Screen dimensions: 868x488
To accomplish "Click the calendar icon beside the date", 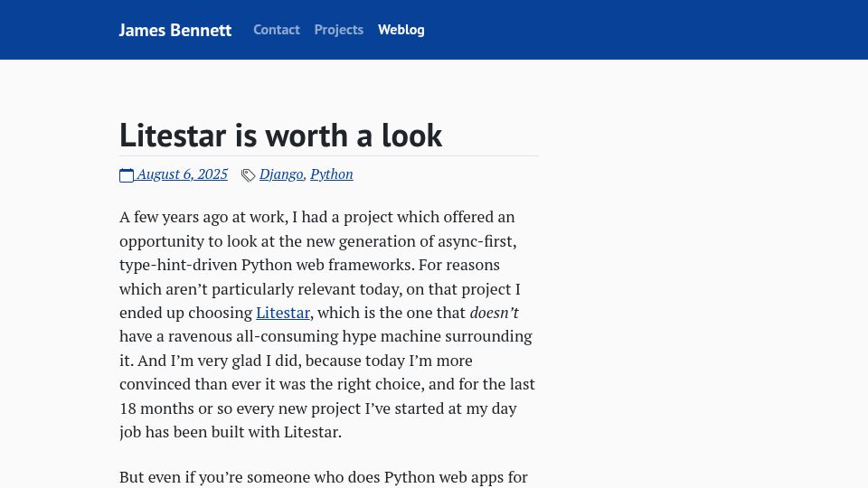I will click(x=127, y=174).
